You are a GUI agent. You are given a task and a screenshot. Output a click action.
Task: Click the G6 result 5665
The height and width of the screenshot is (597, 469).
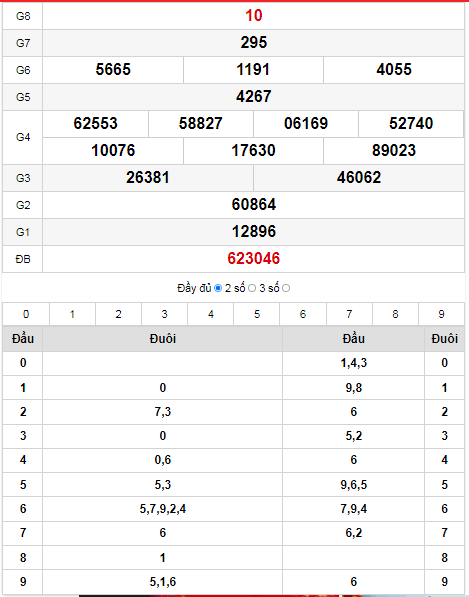pyautogui.click(x=113, y=70)
